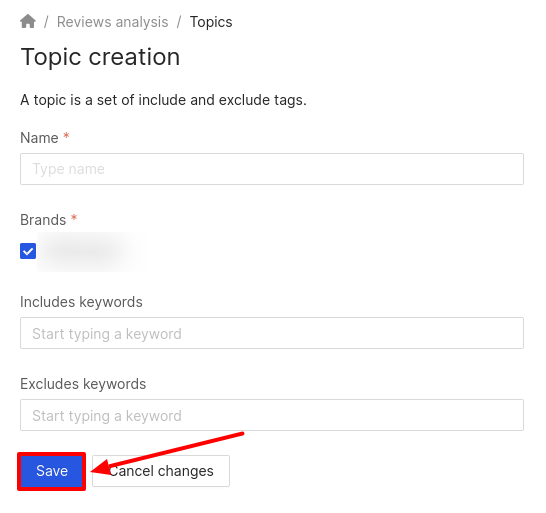Go to home via breadcrumb house icon
This screenshot has height=513, width=546.
[28, 21]
